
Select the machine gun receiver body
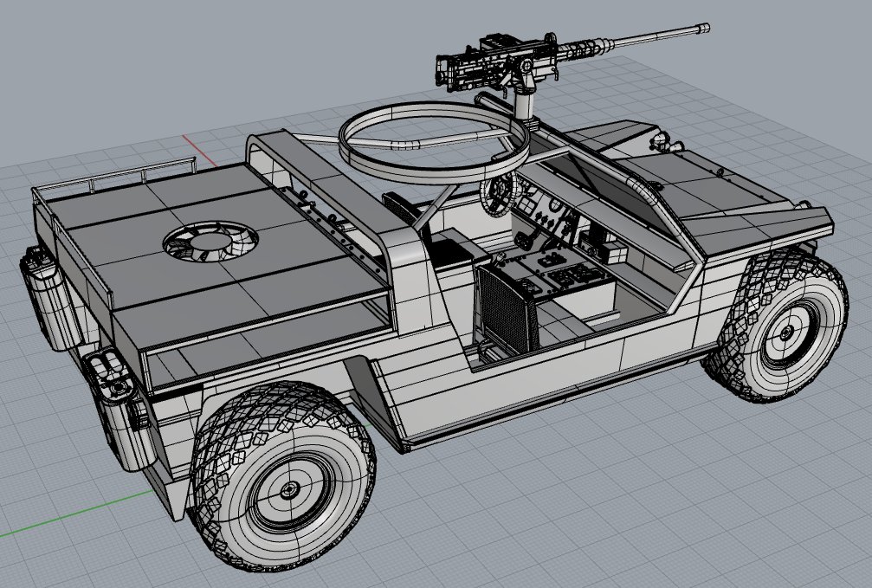pyautogui.click(x=498, y=63)
